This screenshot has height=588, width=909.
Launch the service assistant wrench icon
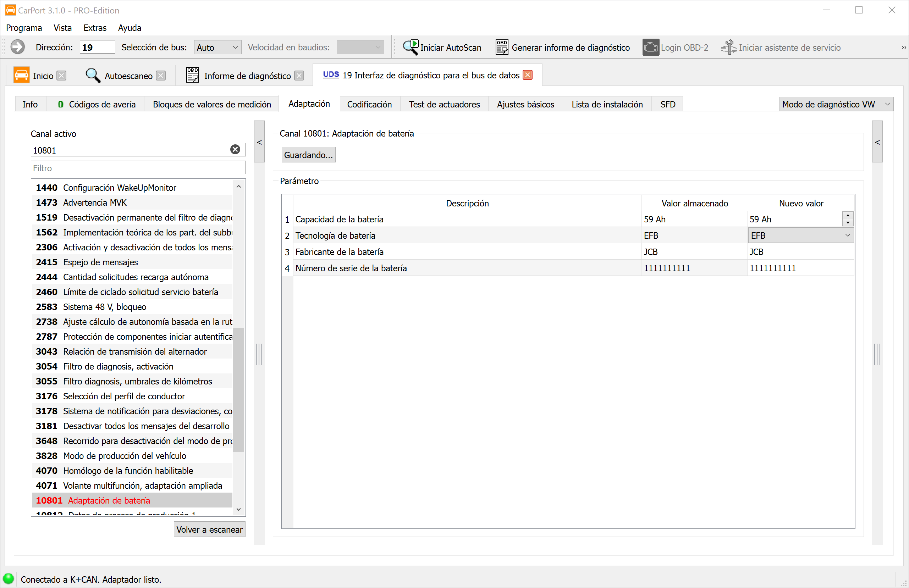point(729,48)
